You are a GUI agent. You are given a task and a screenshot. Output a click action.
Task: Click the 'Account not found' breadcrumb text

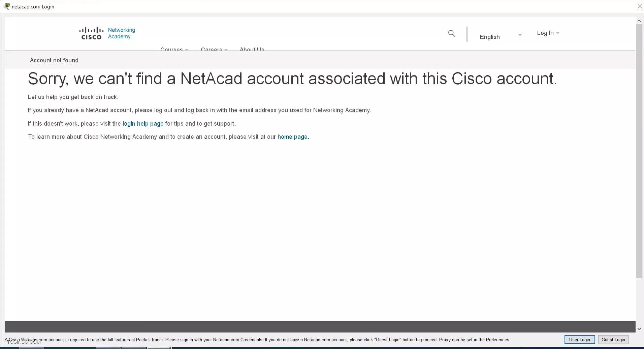[x=54, y=60]
